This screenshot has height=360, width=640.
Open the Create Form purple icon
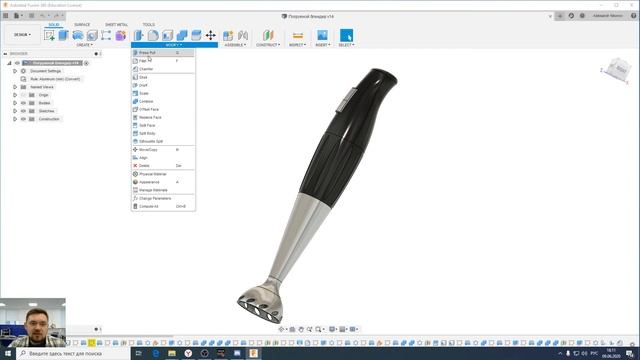coord(120,36)
